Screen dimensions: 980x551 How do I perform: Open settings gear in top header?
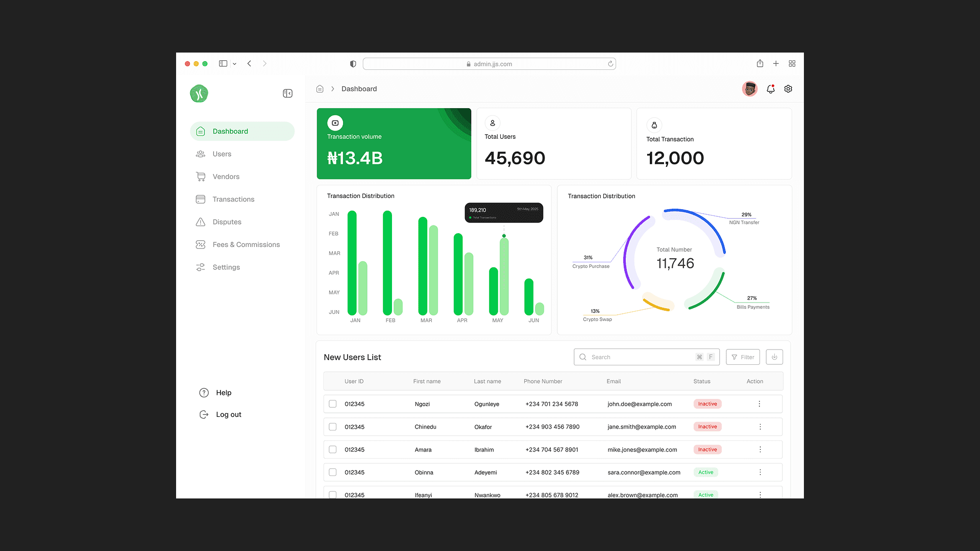[788, 89]
